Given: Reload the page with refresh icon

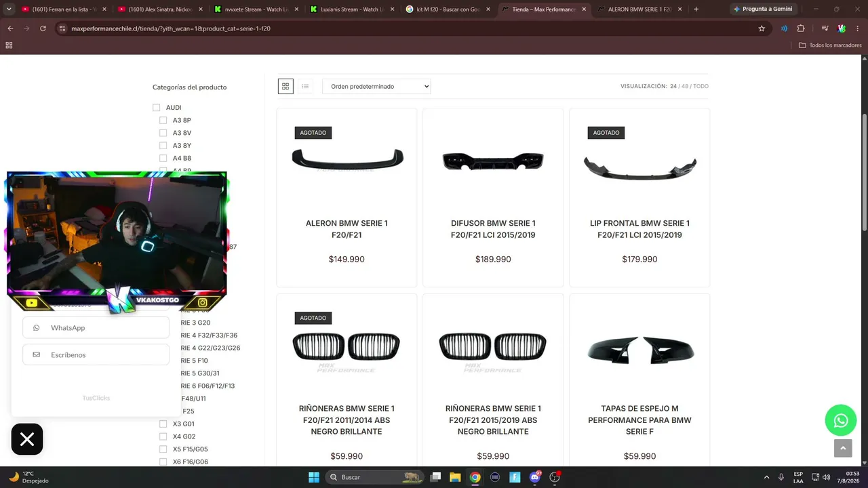Looking at the screenshot, I should pyautogui.click(x=43, y=28).
